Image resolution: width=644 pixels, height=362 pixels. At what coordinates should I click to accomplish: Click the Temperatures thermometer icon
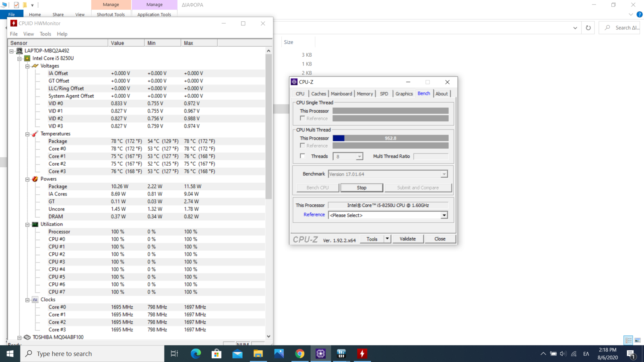(35, 134)
